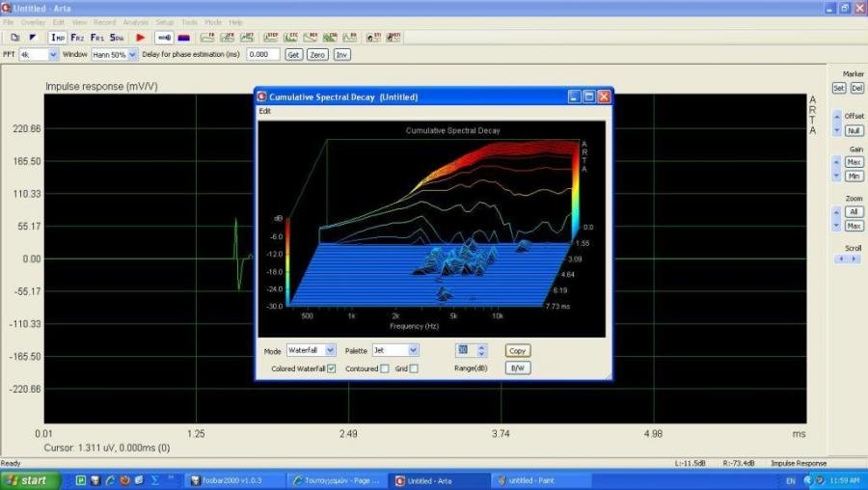
Task: Click the Get delay button
Action: [x=293, y=54]
